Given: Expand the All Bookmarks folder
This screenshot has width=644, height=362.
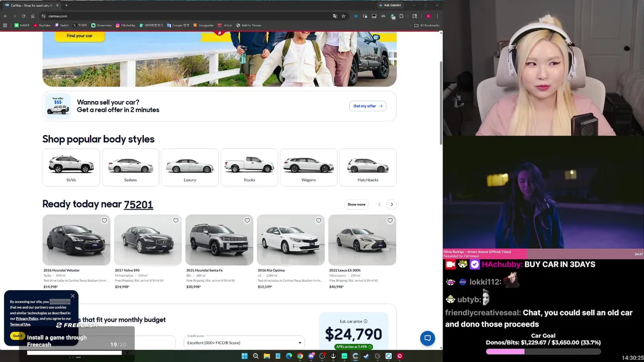Looking at the screenshot, I should point(427,25).
